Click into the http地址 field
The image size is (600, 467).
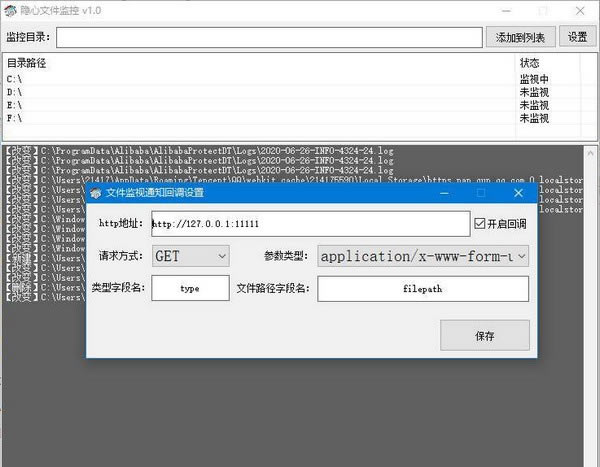tap(310, 223)
